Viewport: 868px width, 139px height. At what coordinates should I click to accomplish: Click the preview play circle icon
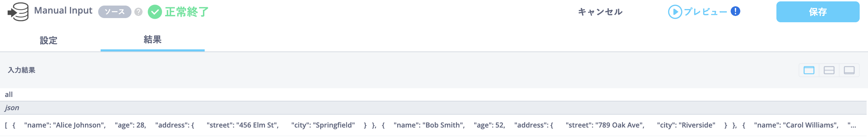point(675,12)
